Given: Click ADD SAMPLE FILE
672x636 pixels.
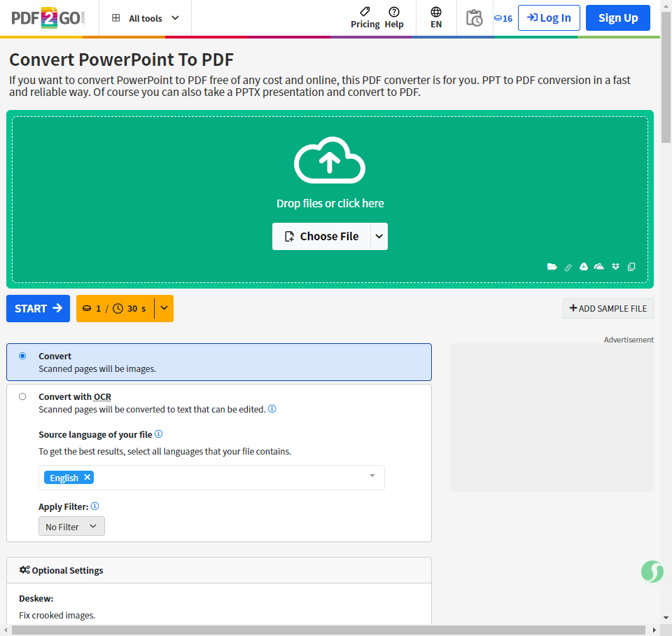Looking at the screenshot, I should tap(608, 308).
